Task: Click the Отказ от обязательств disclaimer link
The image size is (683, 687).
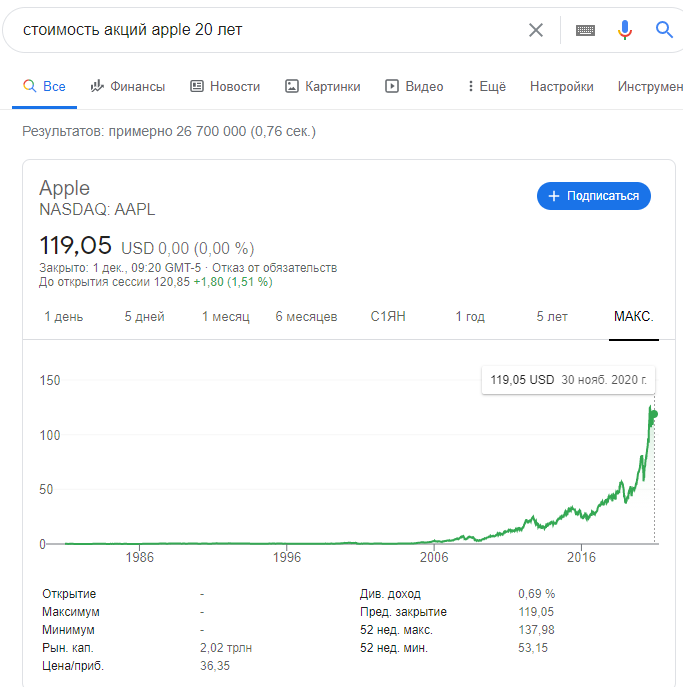Action: [x=276, y=268]
